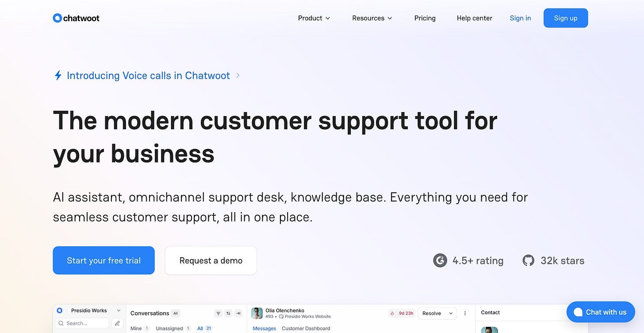
Task: Click the All badge beside Conversations
Action: pyautogui.click(x=176, y=313)
